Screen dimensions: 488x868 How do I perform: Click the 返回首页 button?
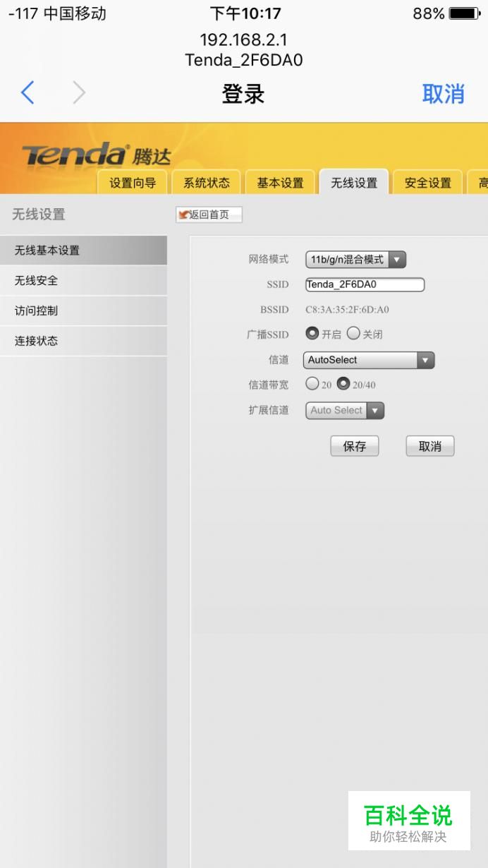(209, 215)
